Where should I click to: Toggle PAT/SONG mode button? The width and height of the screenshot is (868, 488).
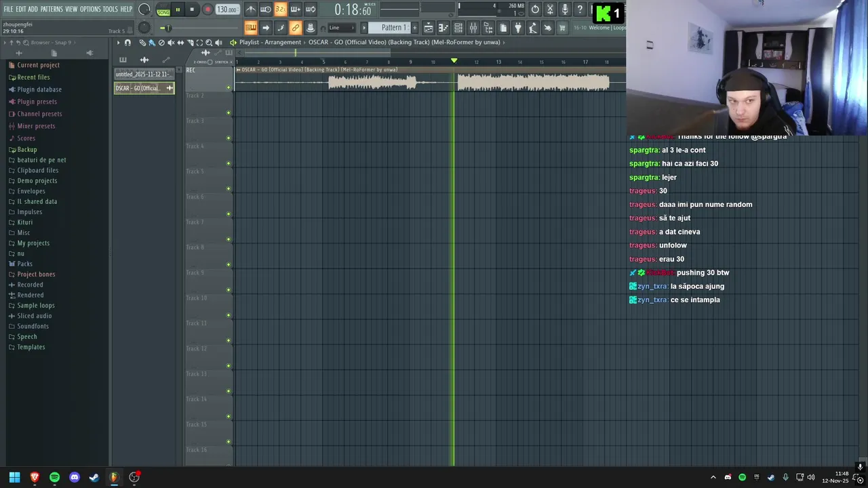[163, 9]
